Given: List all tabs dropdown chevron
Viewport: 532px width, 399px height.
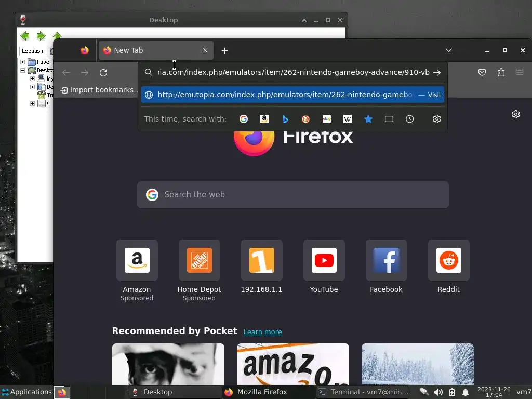Looking at the screenshot, I should (448, 50).
